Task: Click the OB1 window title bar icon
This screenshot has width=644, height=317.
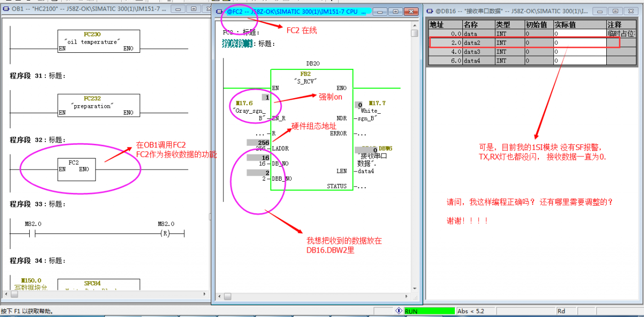Action: point(6,9)
